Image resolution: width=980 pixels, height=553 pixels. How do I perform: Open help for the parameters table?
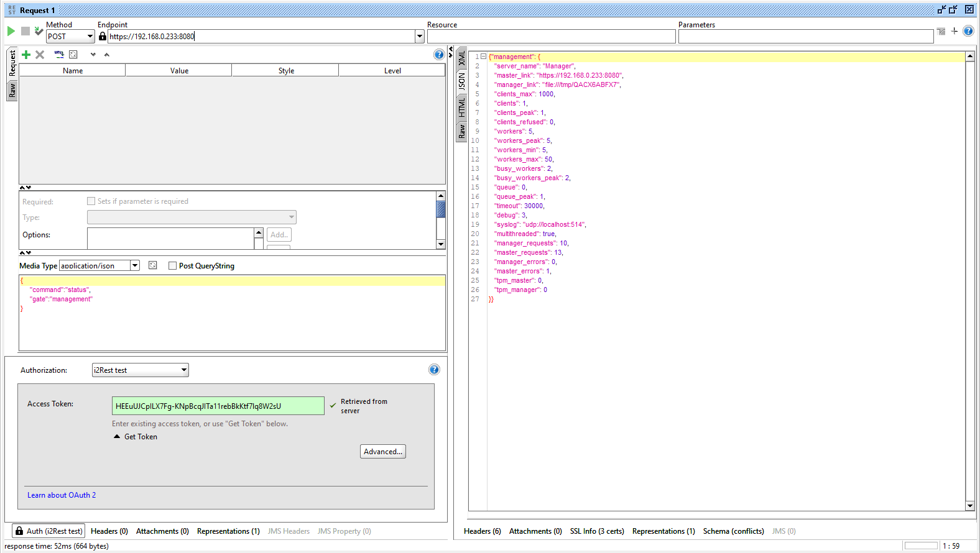point(439,55)
